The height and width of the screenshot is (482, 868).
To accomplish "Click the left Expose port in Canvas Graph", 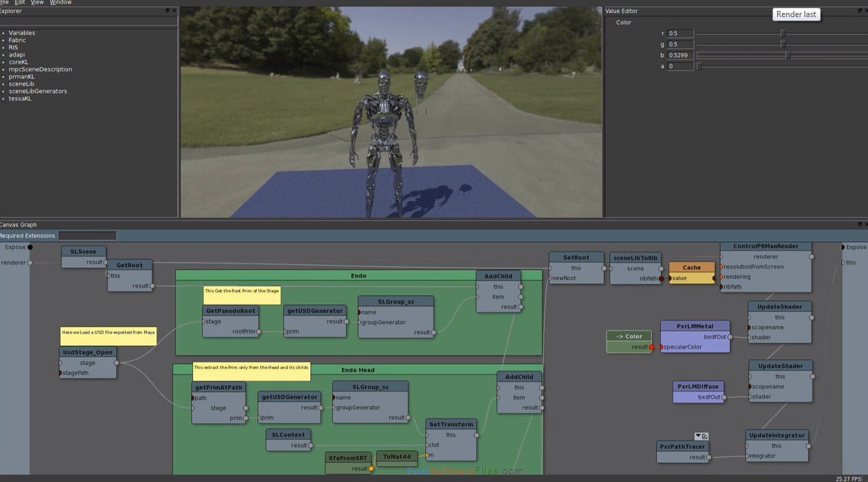I will click(29, 247).
